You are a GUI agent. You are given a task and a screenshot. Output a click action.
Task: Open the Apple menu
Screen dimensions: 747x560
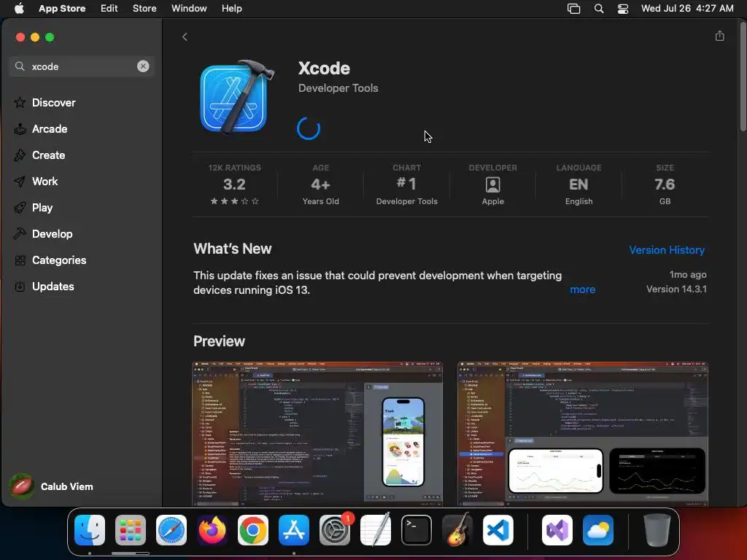pyautogui.click(x=19, y=8)
